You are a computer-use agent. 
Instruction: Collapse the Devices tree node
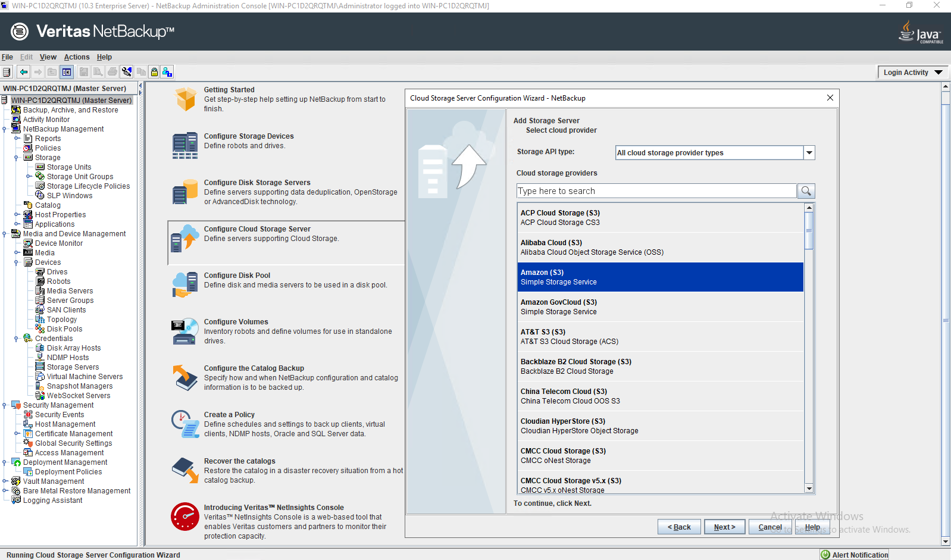(x=16, y=262)
